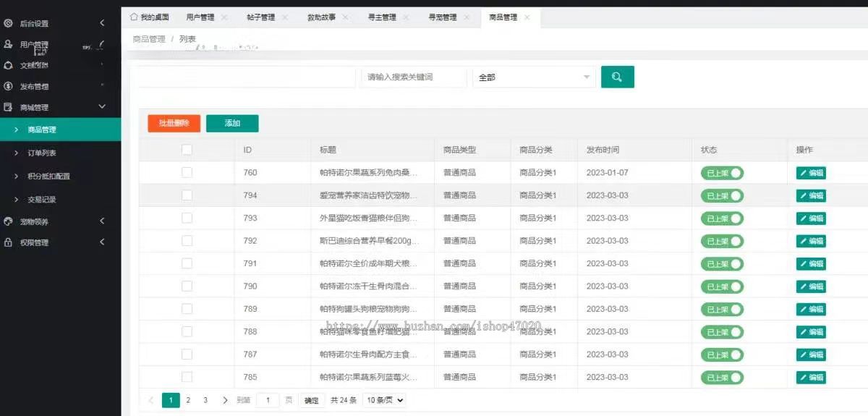Go to next page with right arrow
The height and width of the screenshot is (416, 868).
pos(225,400)
